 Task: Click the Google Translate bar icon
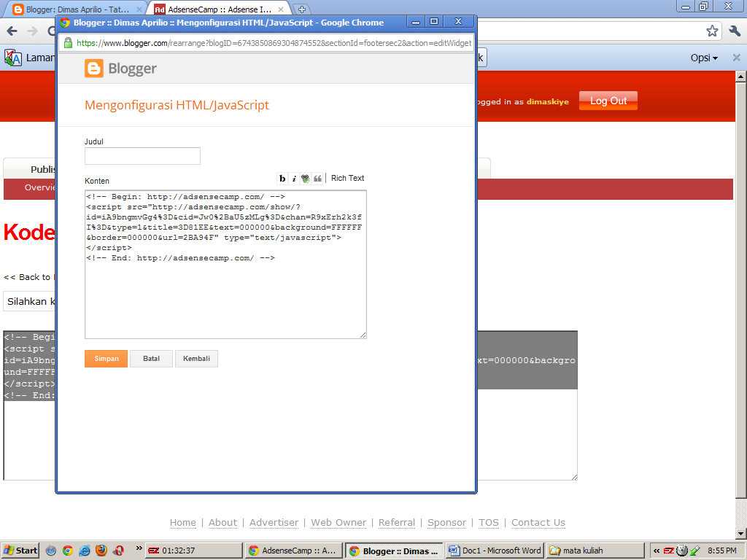pyautogui.click(x=13, y=58)
